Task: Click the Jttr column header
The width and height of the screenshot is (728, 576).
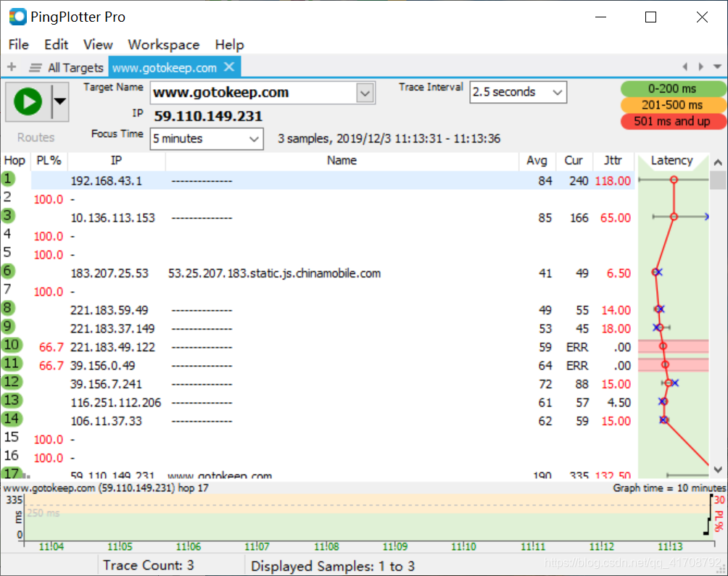Action: pos(613,160)
